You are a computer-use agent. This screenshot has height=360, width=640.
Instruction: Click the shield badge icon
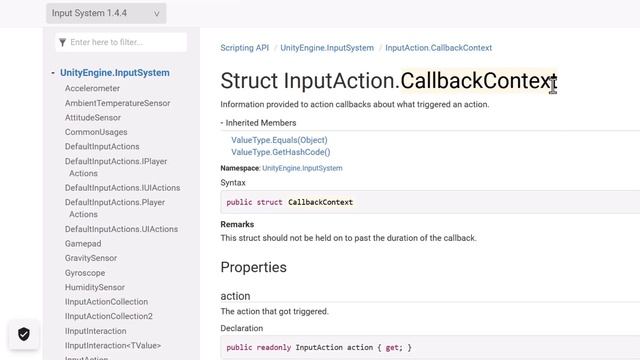coord(24,334)
